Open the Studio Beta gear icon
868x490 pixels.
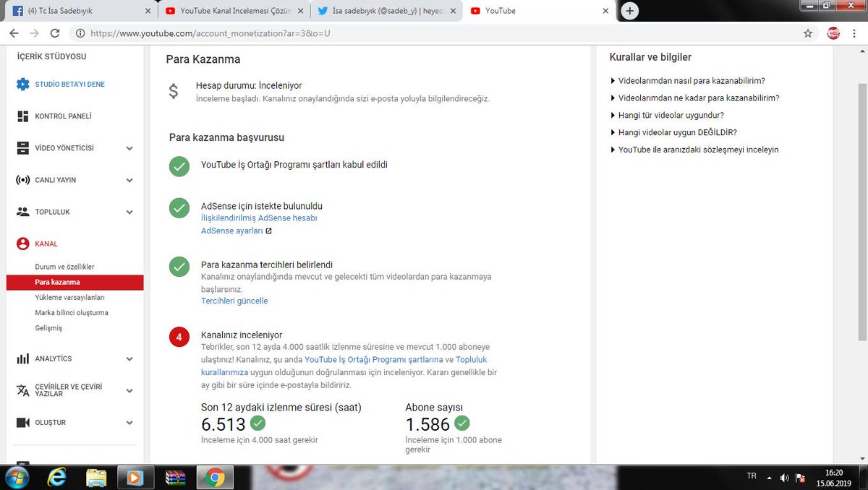22,85
